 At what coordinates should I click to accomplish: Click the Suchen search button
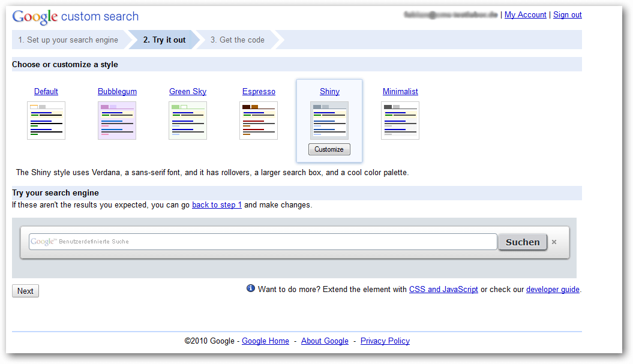tap(523, 242)
